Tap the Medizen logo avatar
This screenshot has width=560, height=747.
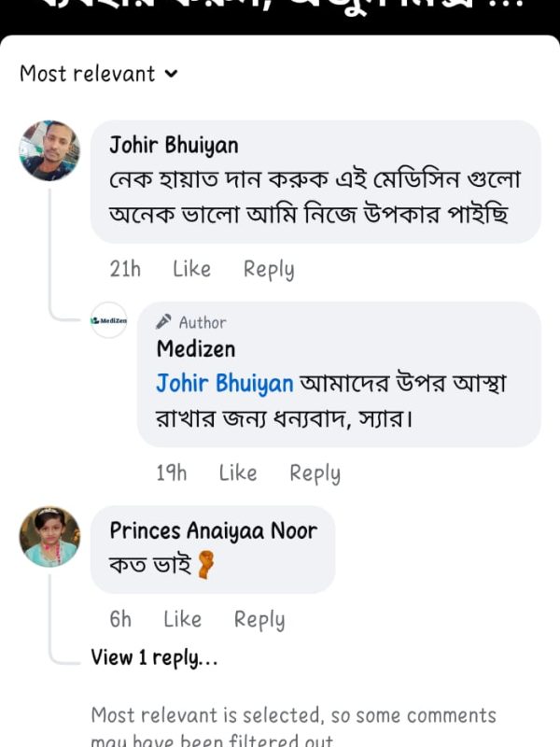109,320
